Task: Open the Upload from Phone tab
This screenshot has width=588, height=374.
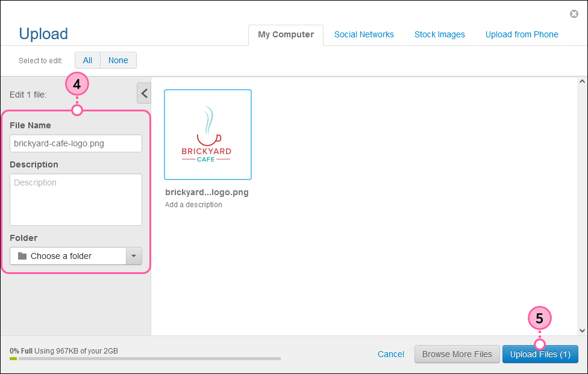Action: [522, 34]
